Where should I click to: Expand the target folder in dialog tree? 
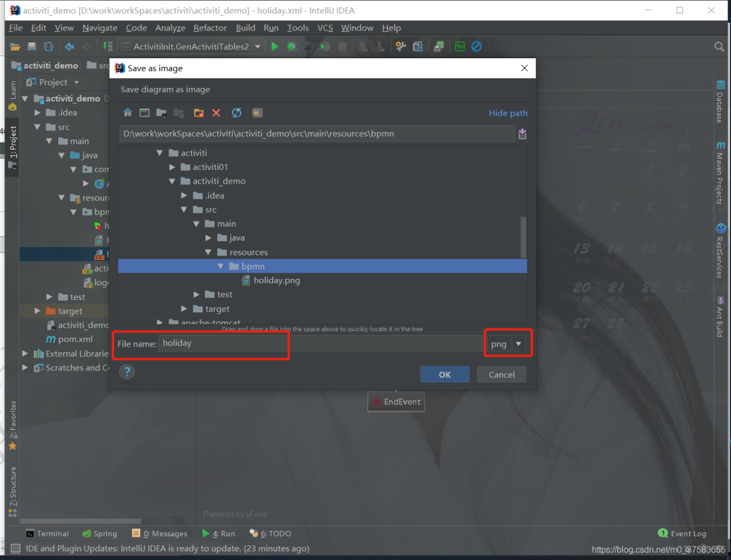pyautogui.click(x=184, y=309)
